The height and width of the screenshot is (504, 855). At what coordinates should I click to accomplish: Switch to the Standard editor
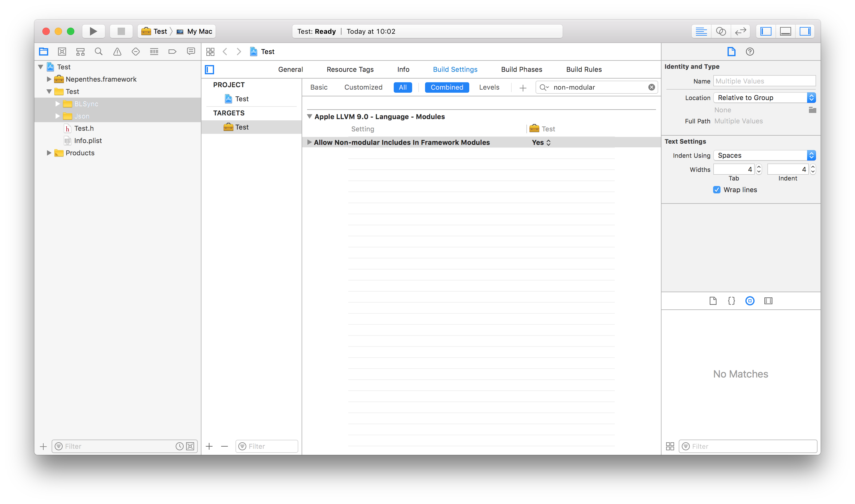[x=701, y=31]
